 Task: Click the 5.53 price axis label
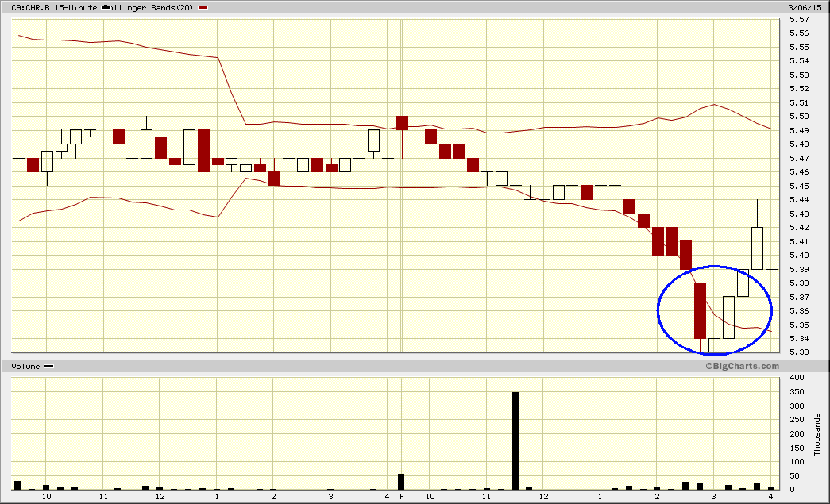[x=799, y=75]
